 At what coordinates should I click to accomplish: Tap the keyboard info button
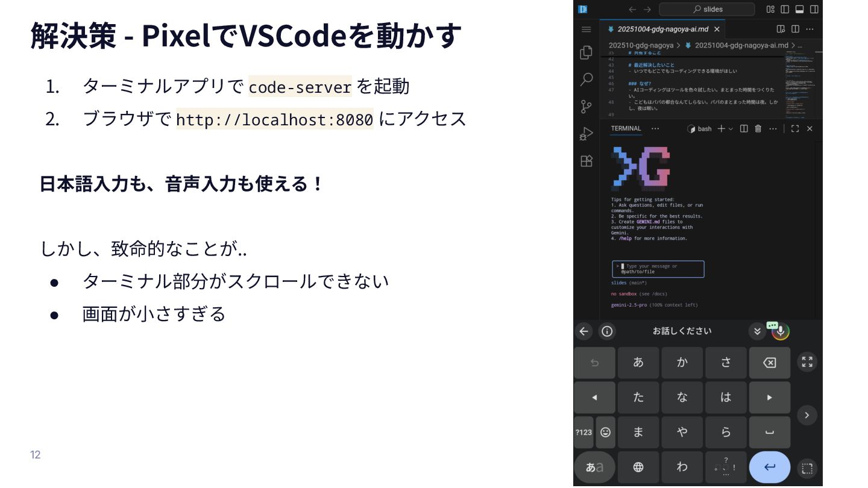click(x=607, y=331)
